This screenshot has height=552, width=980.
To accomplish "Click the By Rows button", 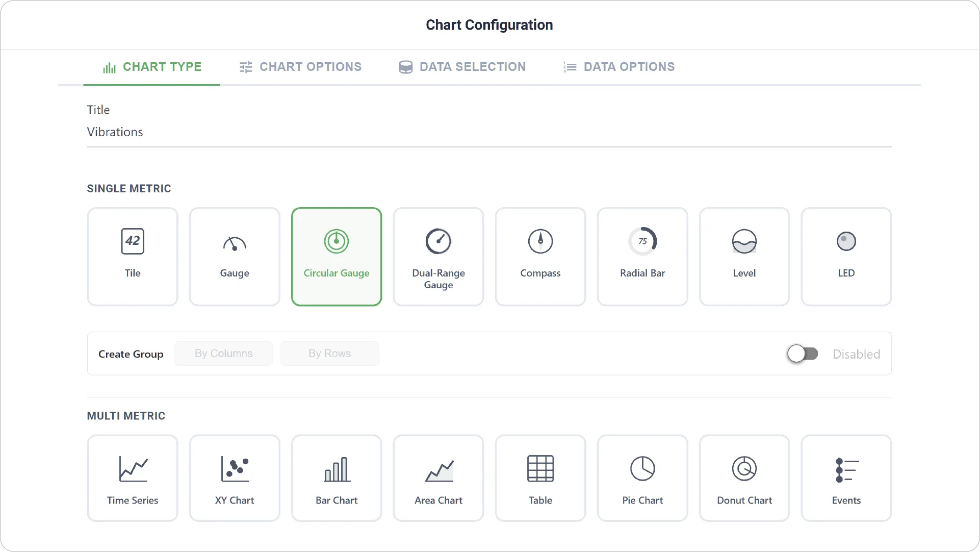I will pos(330,354).
